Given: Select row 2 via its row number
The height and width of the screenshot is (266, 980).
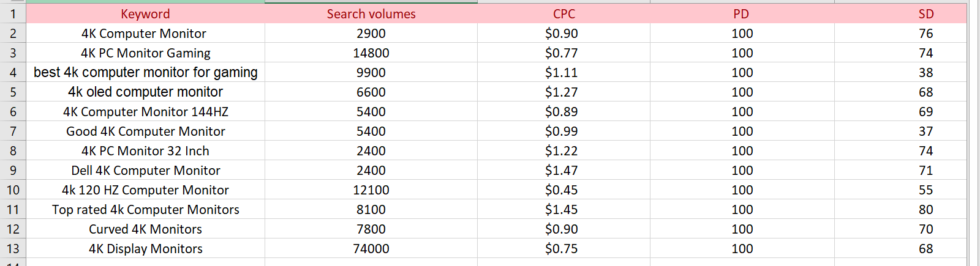Looking at the screenshot, I should tap(13, 34).
